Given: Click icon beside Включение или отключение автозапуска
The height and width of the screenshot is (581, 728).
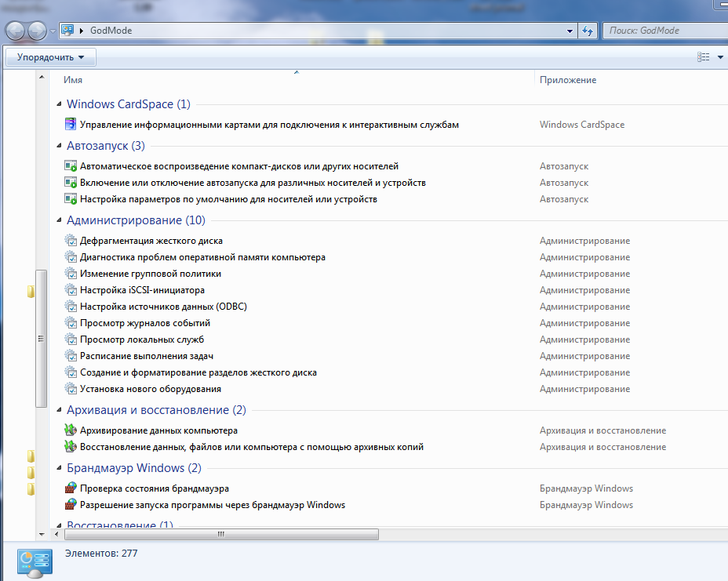Looking at the screenshot, I should (x=70, y=183).
